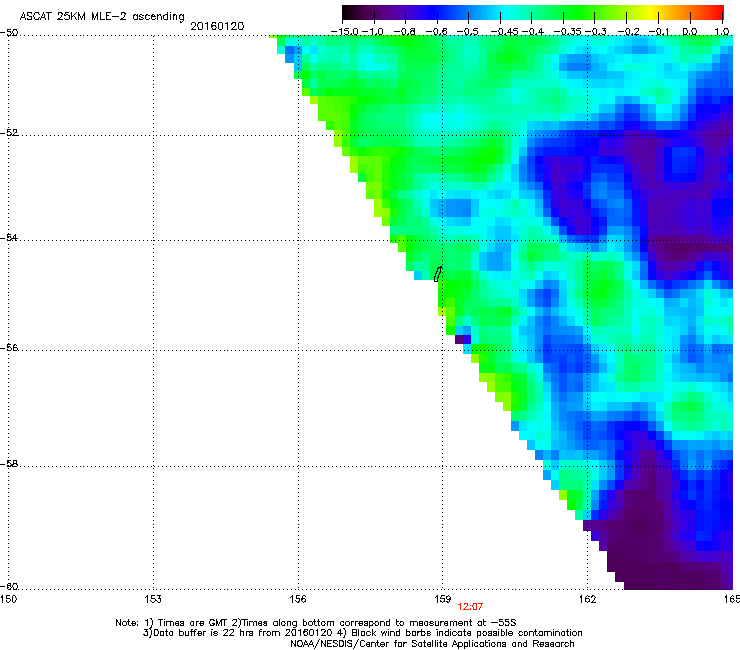
Task: Click the date label 20160120
Action: click(217, 26)
